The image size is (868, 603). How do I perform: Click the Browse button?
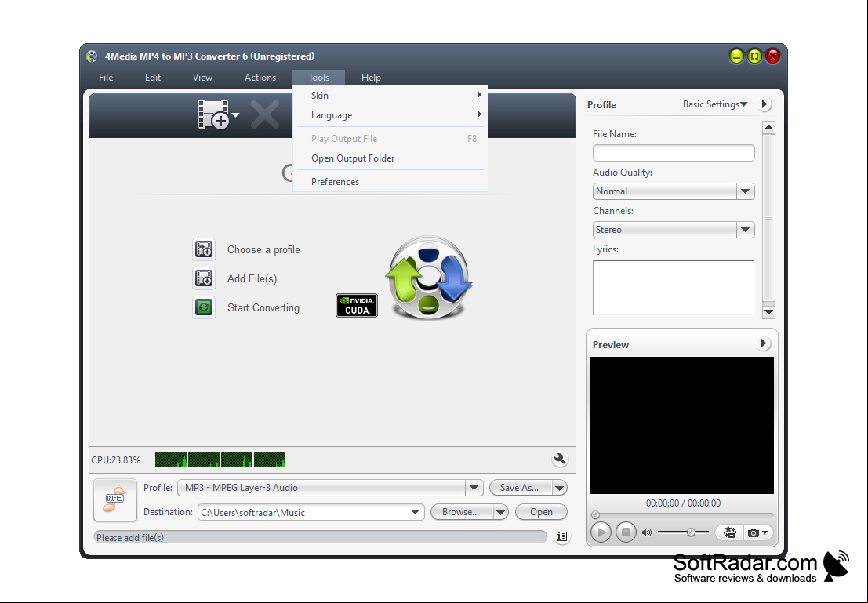(461, 512)
